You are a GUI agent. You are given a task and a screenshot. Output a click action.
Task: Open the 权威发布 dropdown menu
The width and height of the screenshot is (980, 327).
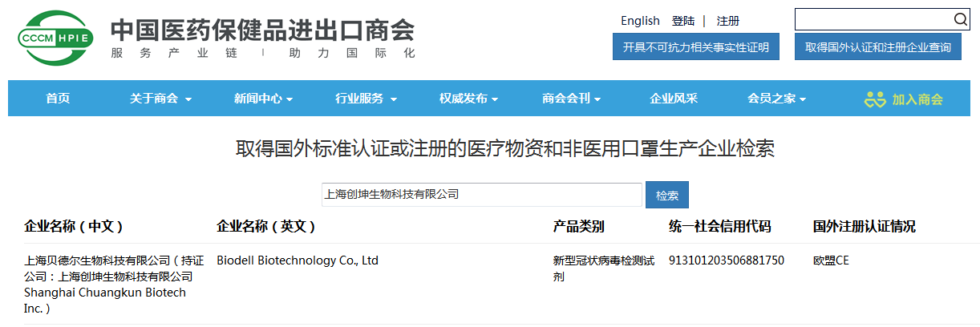(x=468, y=99)
